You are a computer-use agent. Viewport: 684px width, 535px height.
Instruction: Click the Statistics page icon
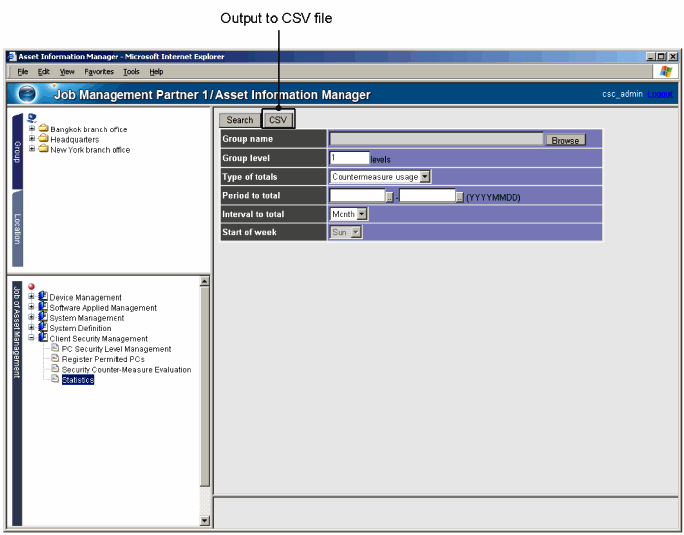click(55, 380)
